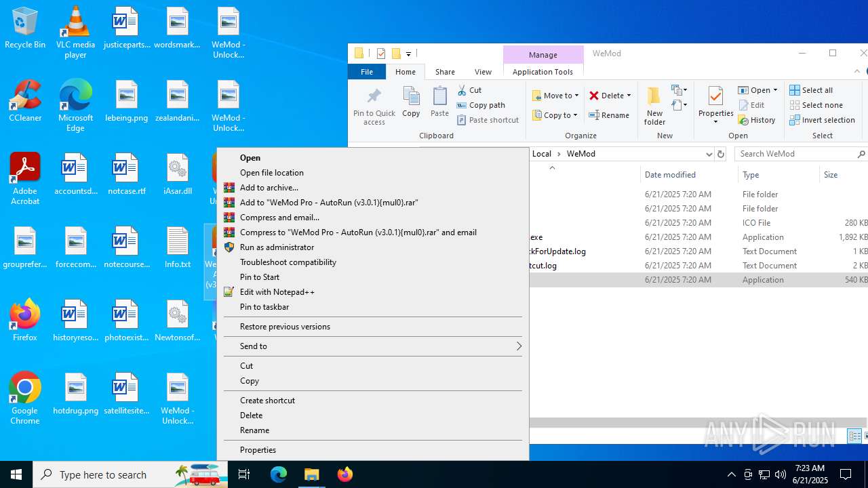Open Google Chrome desktop shortcut

click(25, 399)
